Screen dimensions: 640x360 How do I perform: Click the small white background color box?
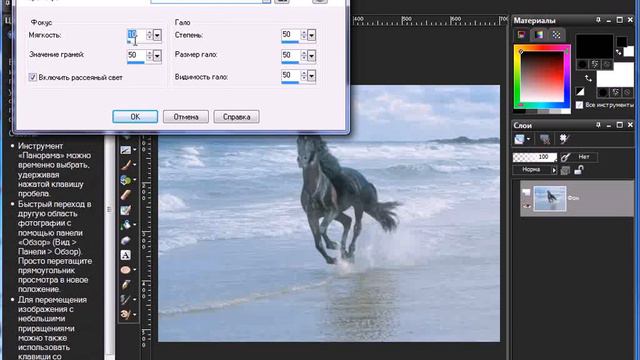629,51
